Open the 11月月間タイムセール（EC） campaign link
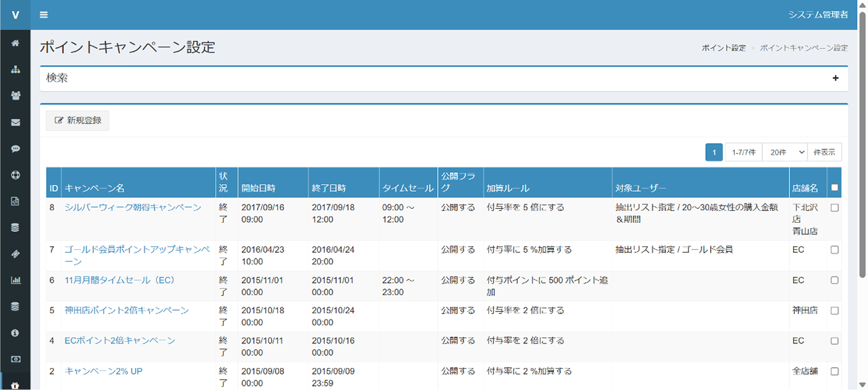Screen dimensions: 868x390 click(x=120, y=280)
